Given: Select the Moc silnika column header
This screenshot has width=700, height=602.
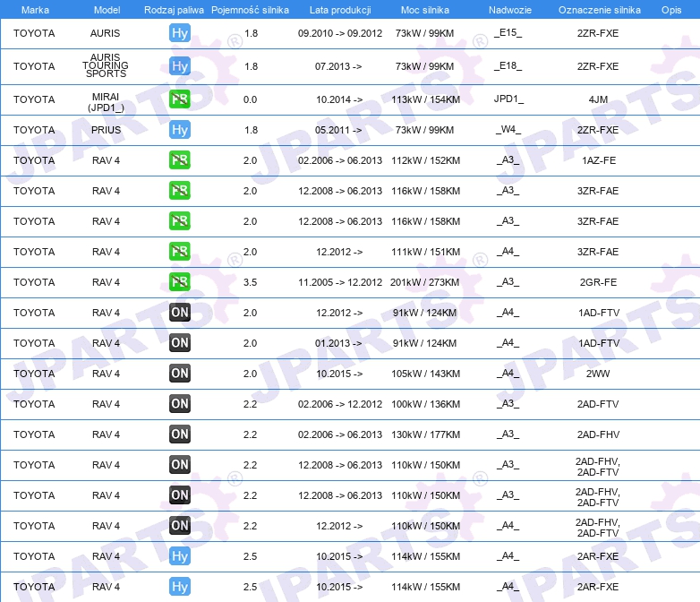Looking at the screenshot, I should pos(425,10).
